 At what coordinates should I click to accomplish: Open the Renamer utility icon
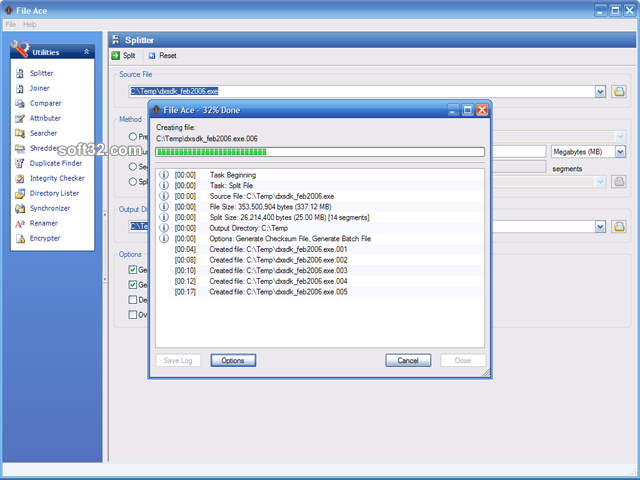point(20,223)
